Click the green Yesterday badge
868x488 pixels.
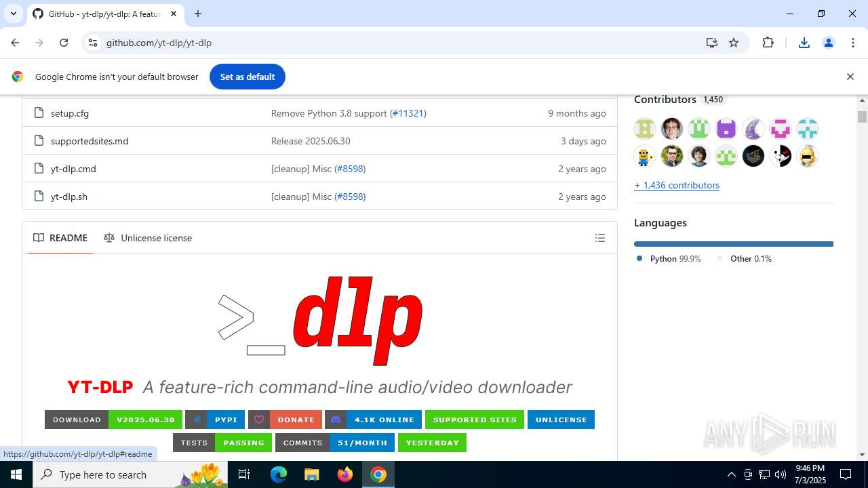(432, 443)
